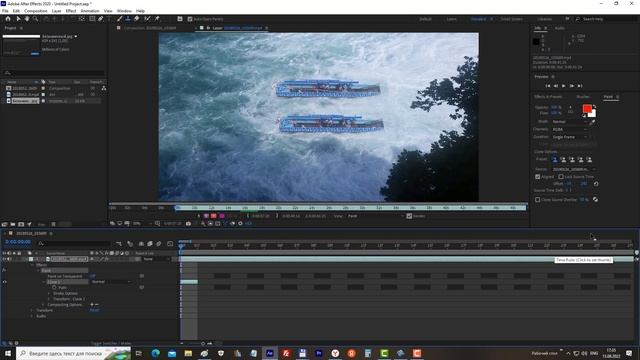The image size is (640, 360).
Task: Click the white background color swatch
Action: (593, 114)
